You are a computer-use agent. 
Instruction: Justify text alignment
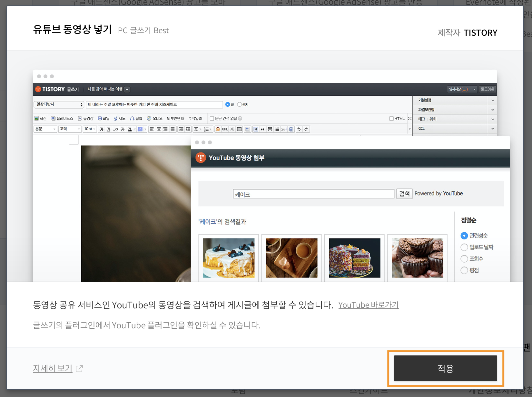(172, 129)
